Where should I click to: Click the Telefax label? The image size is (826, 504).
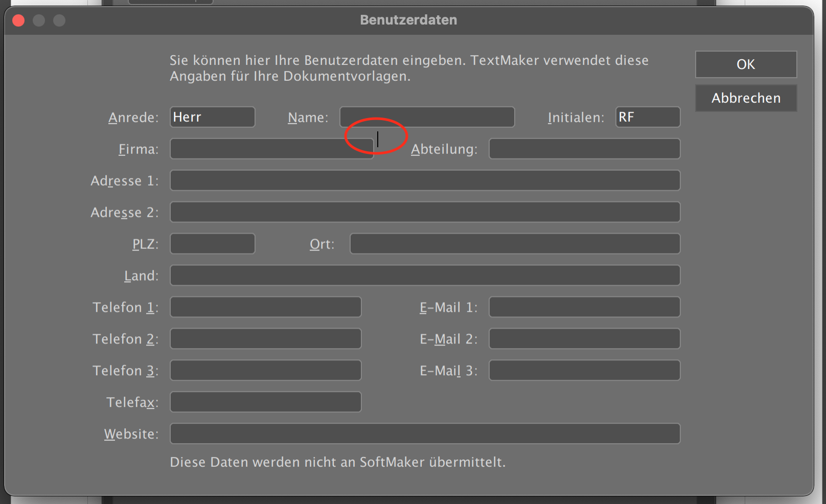tap(132, 403)
